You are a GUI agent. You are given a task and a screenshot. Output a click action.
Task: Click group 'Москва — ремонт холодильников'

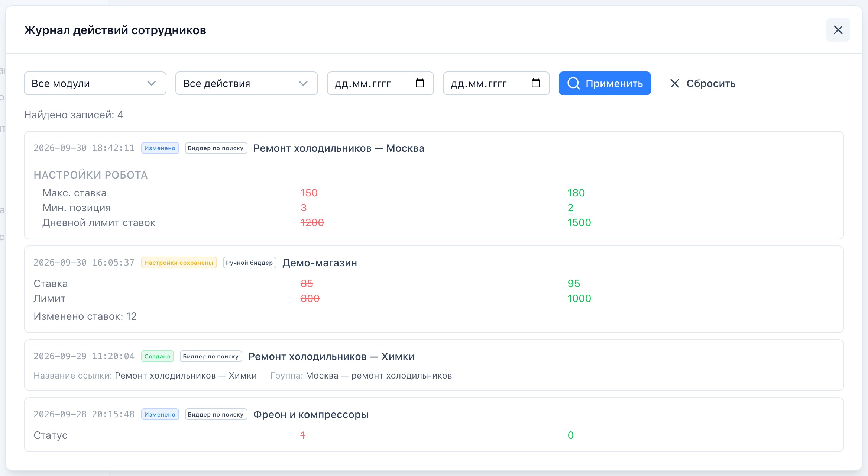point(379,376)
